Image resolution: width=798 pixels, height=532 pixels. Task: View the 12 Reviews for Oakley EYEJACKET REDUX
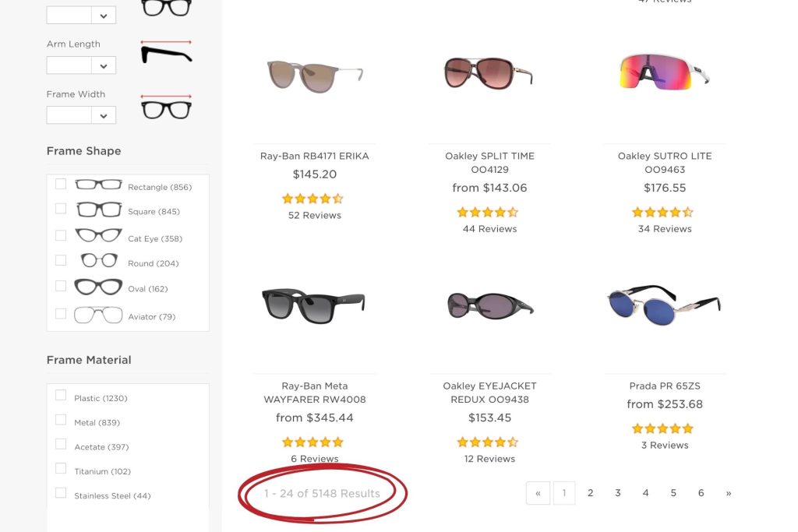[x=489, y=459]
